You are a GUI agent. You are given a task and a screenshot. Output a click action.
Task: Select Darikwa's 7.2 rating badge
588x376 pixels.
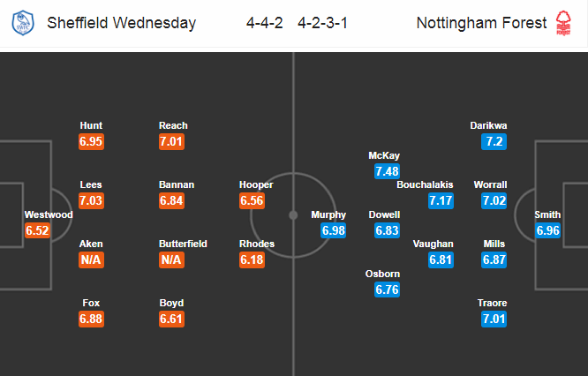(494, 142)
